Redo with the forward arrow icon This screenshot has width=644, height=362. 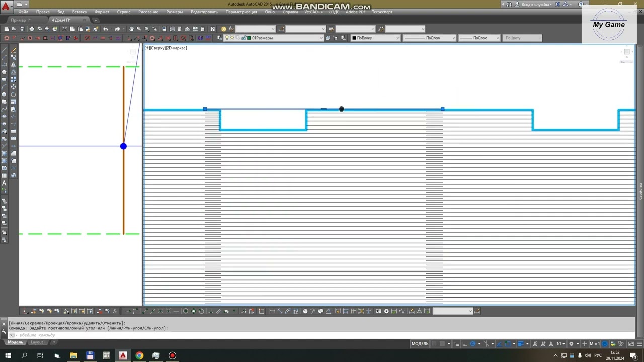click(x=117, y=29)
